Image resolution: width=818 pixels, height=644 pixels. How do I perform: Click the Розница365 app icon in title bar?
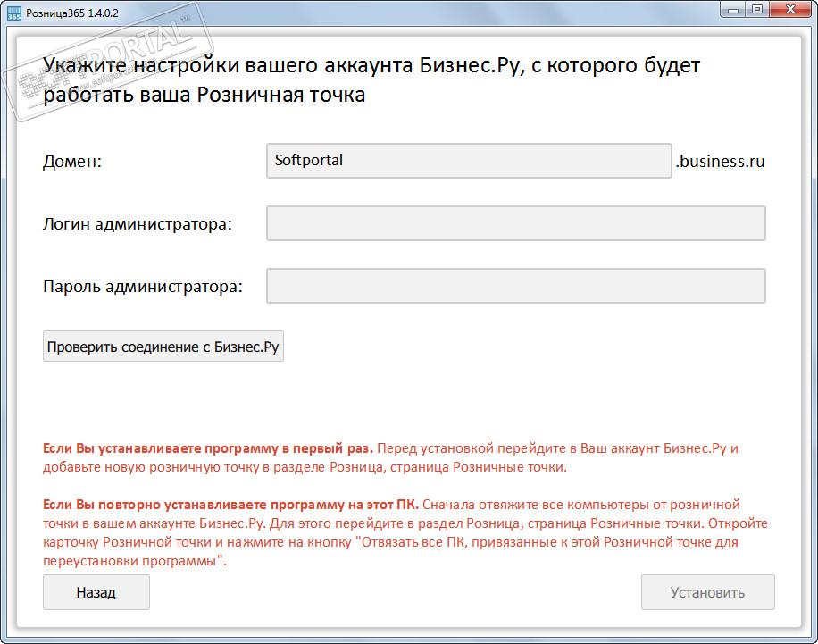pos(13,13)
